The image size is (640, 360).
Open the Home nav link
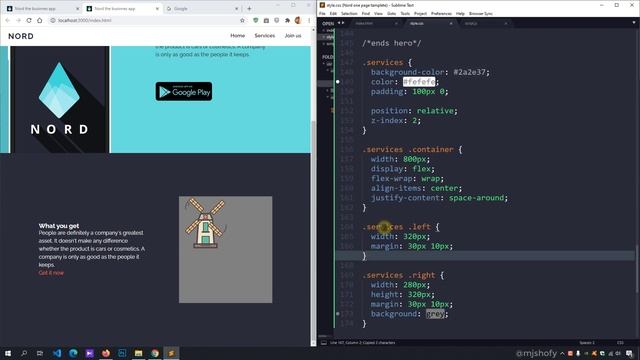238,36
